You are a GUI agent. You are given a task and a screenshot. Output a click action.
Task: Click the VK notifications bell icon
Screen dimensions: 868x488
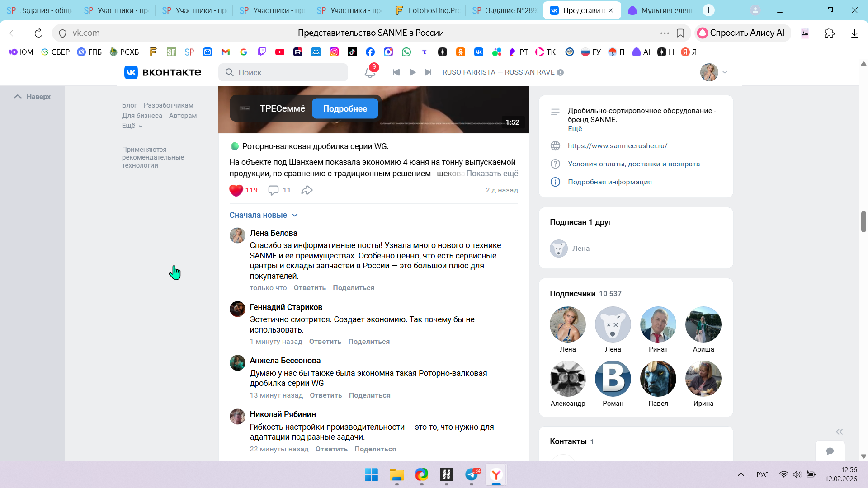(x=370, y=72)
